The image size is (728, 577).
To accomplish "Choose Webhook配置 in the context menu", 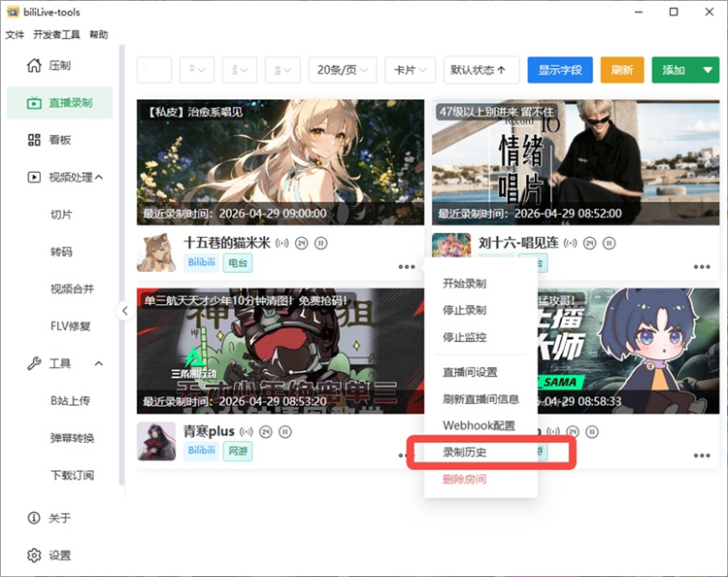I will pos(480,425).
